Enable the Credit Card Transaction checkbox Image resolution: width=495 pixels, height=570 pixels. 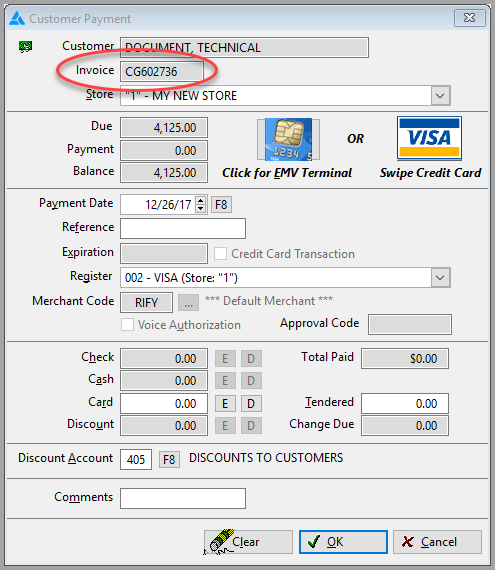[220, 253]
